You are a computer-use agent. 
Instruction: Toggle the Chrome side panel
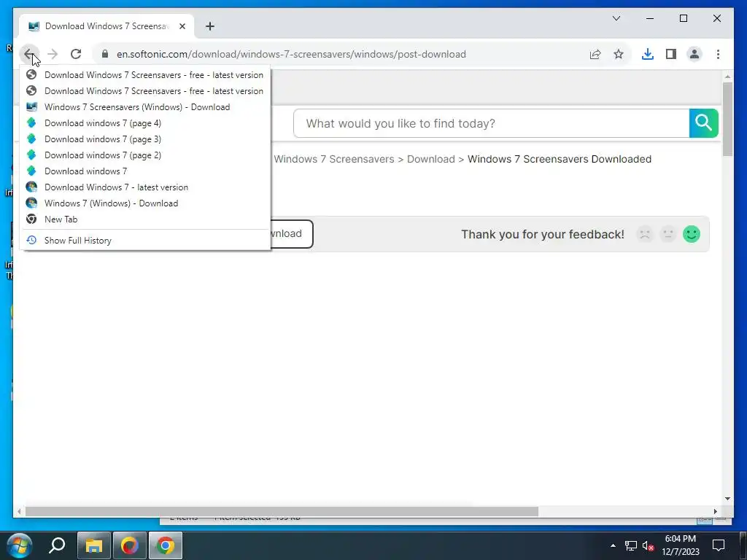coord(671,54)
